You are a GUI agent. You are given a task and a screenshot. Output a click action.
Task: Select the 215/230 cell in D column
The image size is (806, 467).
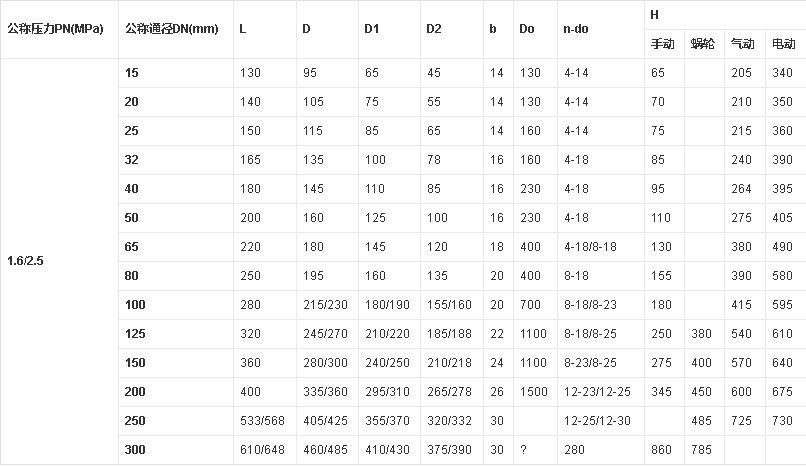323,304
